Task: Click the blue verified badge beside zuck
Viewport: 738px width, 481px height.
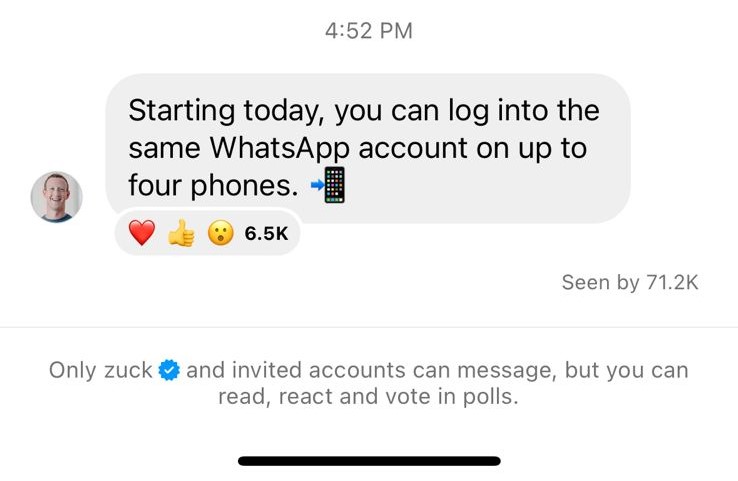Action: click(x=170, y=371)
